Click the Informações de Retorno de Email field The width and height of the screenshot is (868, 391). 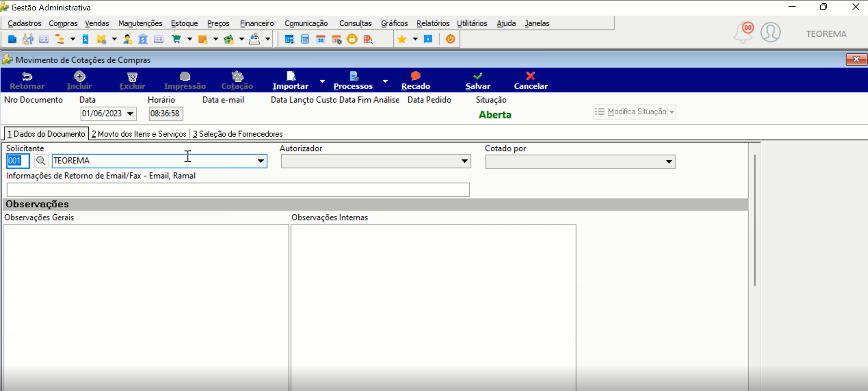(238, 190)
